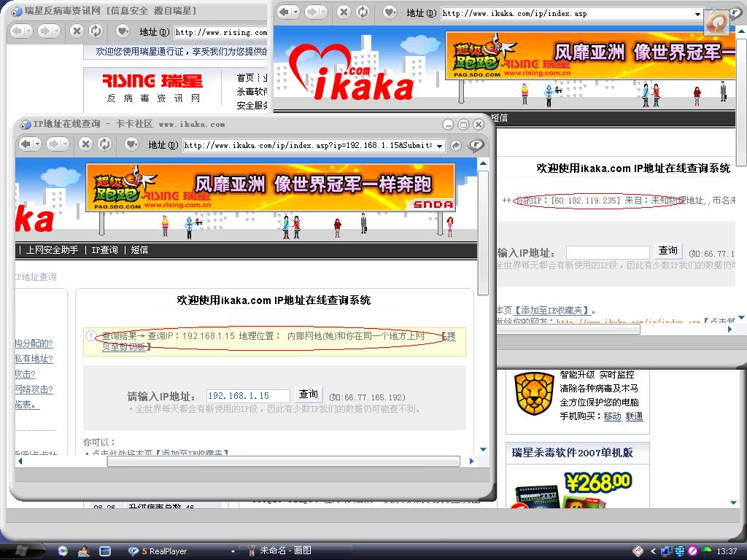Click the orange 风靡亚洲 banner in front window

(x=271, y=187)
